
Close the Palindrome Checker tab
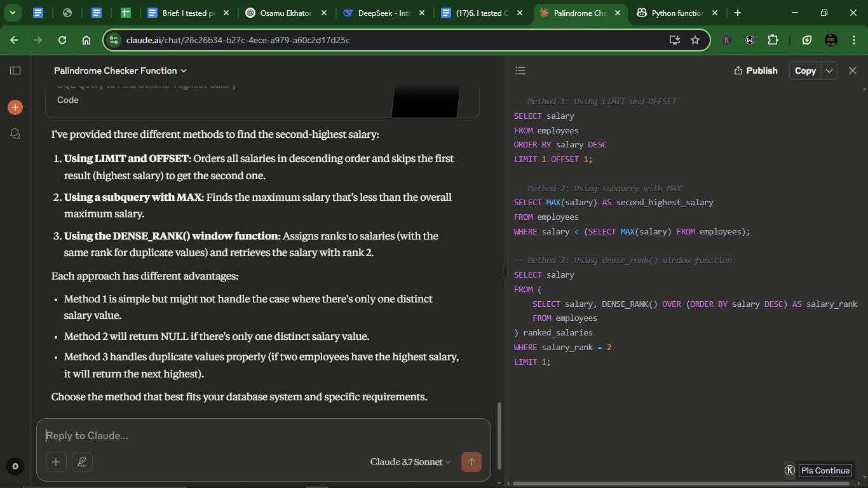tap(617, 13)
